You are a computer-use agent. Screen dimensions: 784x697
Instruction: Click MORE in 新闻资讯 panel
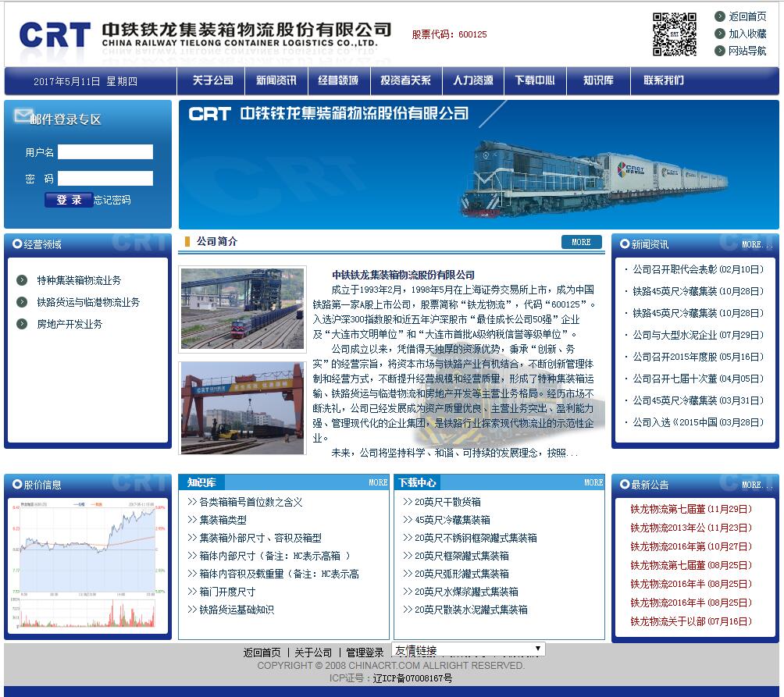pos(757,245)
